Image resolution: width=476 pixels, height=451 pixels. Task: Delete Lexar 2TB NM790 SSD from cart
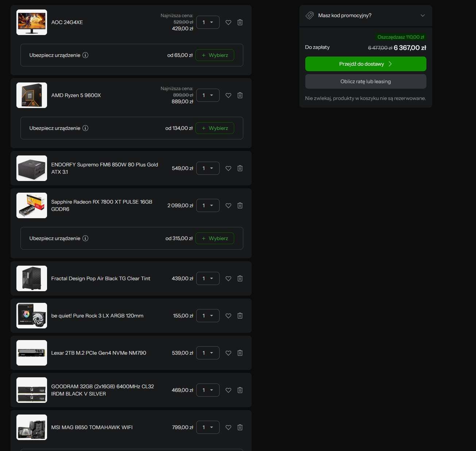pyautogui.click(x=240, y=353)
